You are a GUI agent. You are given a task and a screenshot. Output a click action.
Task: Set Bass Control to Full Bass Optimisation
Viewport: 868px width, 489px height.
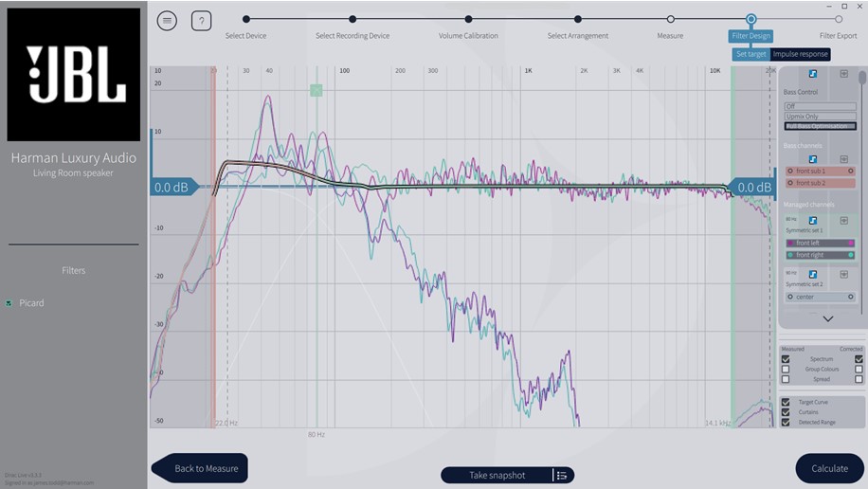[x=821, y=126]
